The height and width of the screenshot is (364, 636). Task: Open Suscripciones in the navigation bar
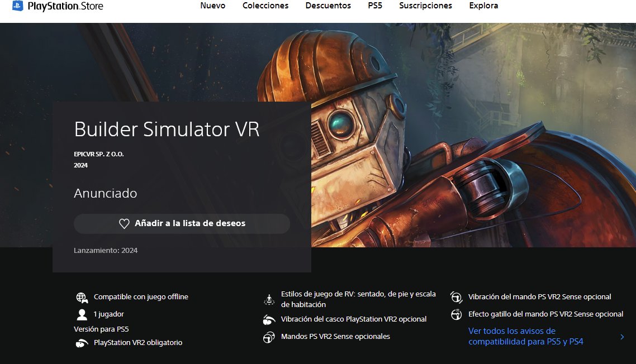[425, 6]
